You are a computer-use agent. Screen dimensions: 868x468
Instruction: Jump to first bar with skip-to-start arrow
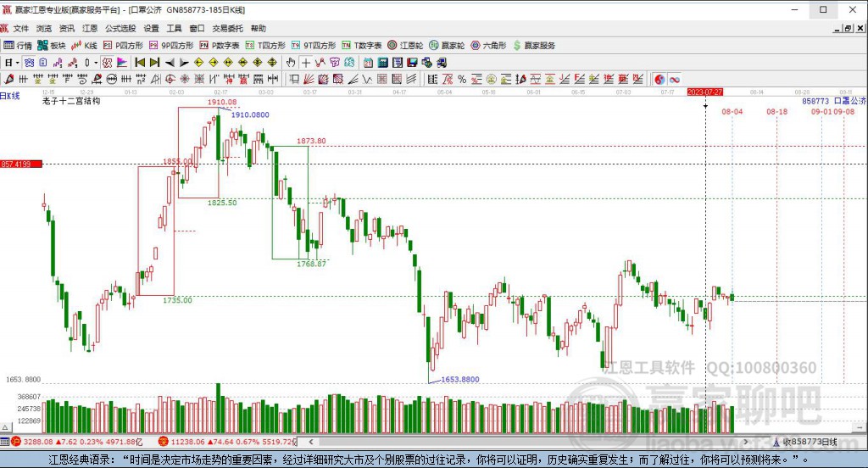[140, 63]
